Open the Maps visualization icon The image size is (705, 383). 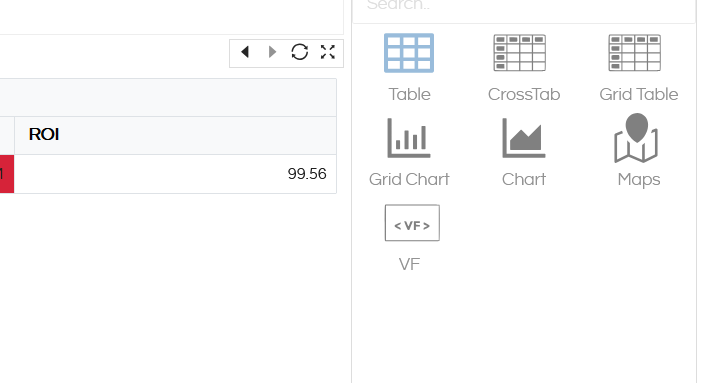tap(636, 138)
